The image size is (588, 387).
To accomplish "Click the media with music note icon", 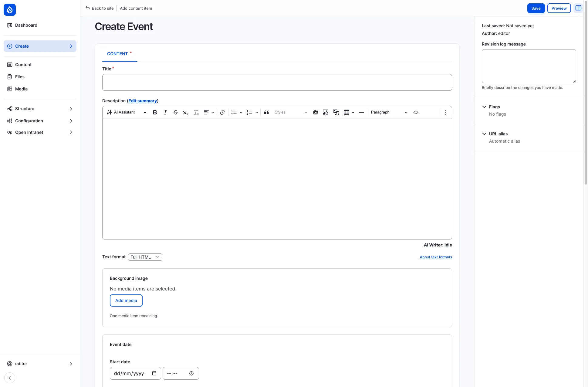I will pos(336,112).
